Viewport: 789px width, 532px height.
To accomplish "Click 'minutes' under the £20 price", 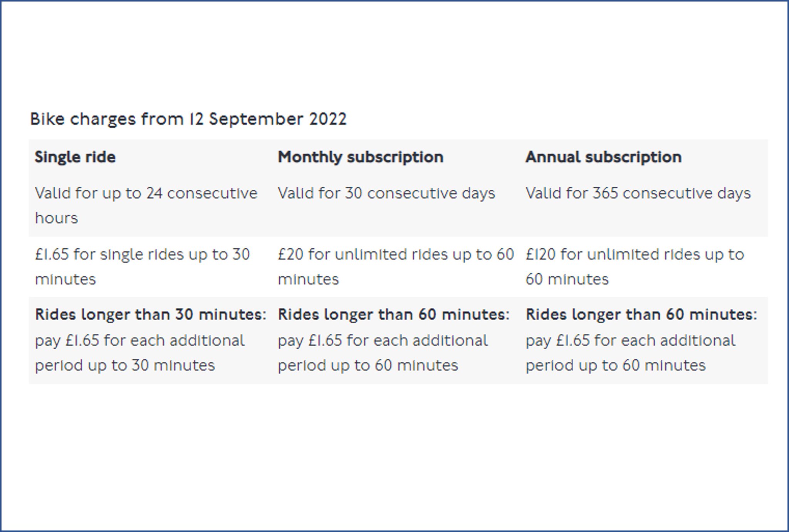I will tap(308, 279).
